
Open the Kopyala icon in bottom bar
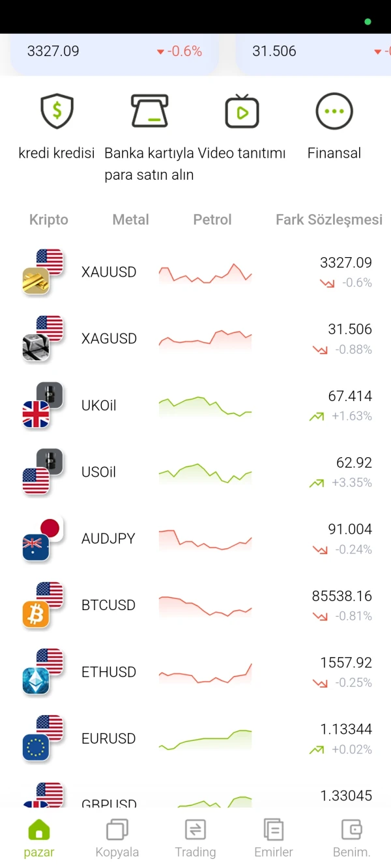point(117,830)
